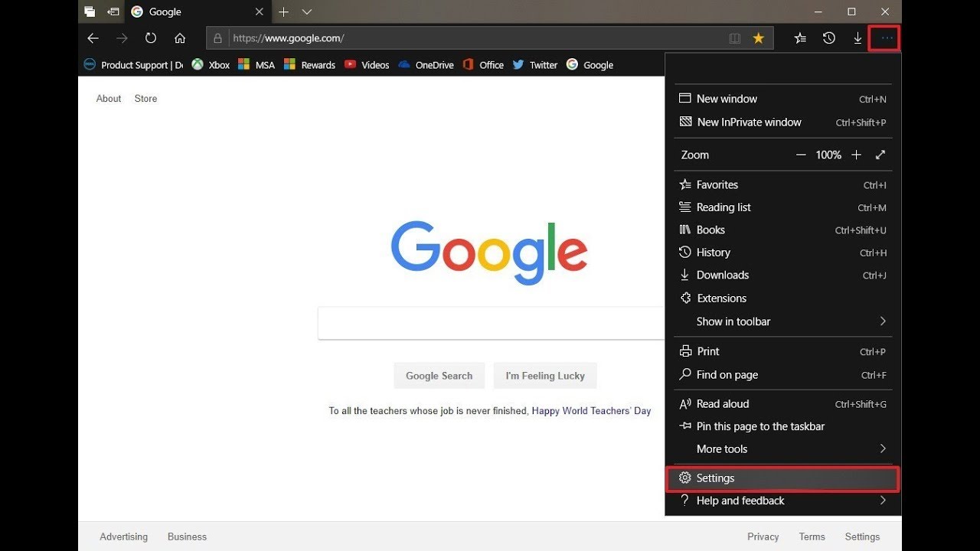Open Settings link in Google footer
The height and width of the screenshot is (551, 980).
coord(863,536)
